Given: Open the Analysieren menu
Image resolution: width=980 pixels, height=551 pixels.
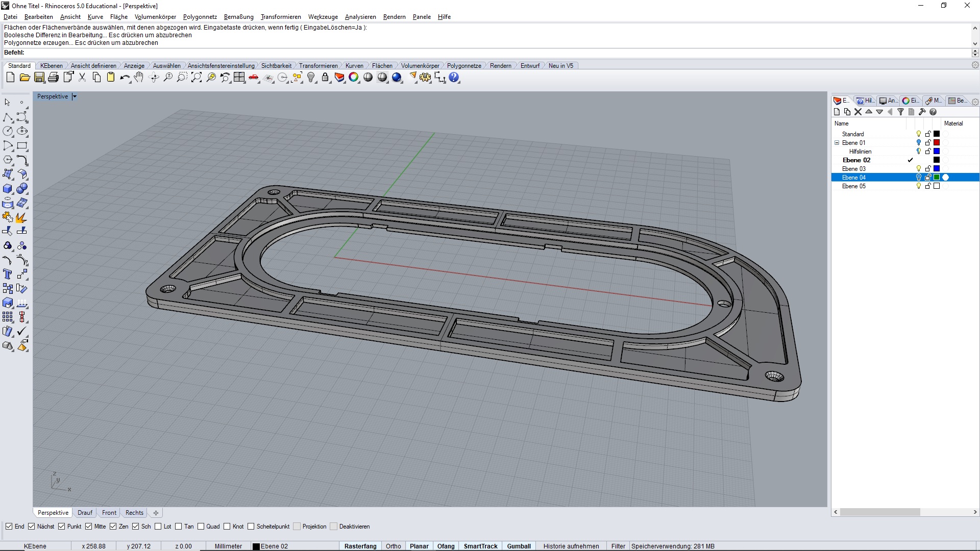Looking at the screenshot, I should click(360, 17).
